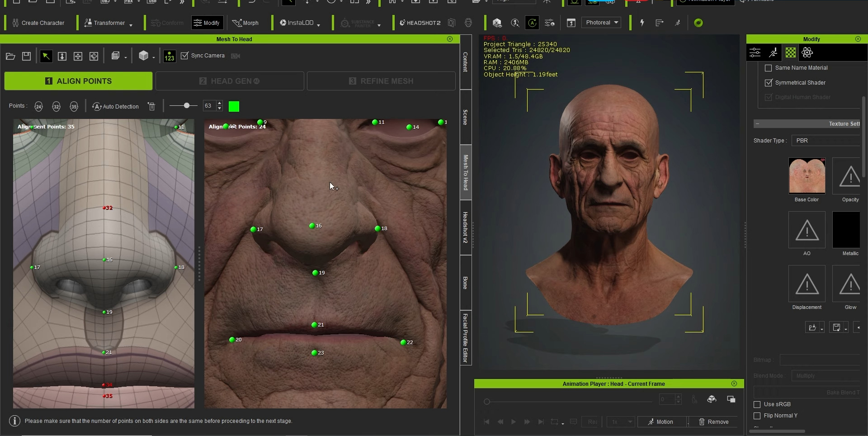The width and height of the screenshot is (868, 436).
Task: Click the trash icon to delete points
Action: click(151, 106)
